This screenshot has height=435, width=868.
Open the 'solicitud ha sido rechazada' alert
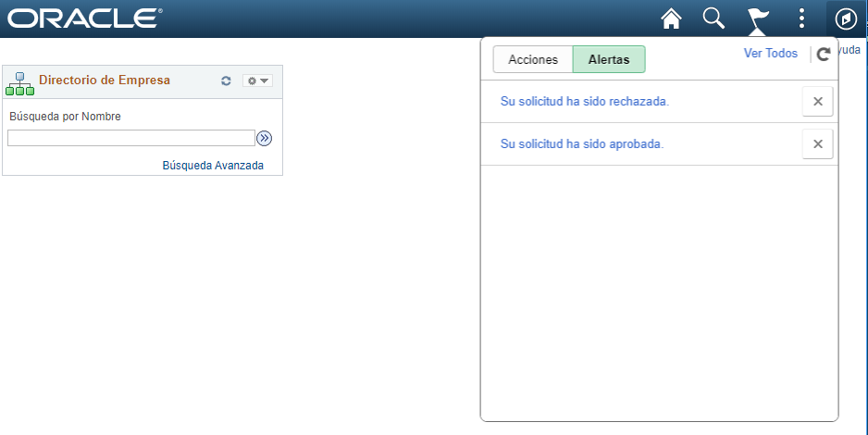coord(584,102)
